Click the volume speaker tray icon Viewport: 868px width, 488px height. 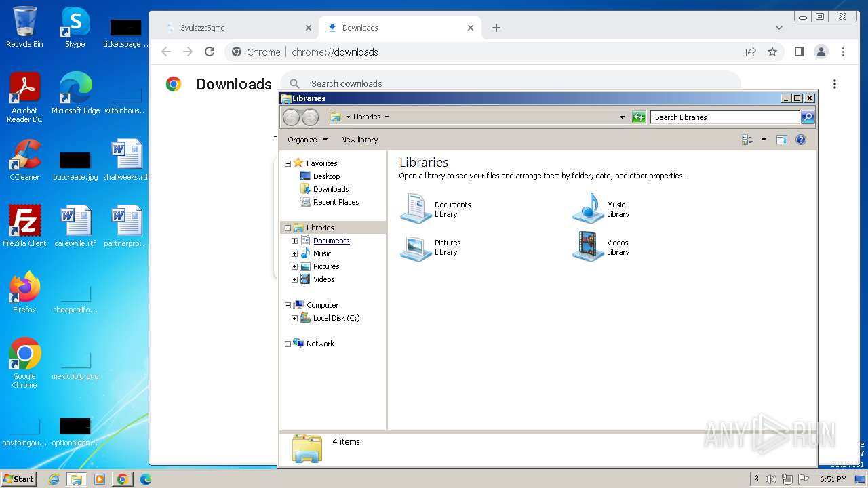[771, 479]
